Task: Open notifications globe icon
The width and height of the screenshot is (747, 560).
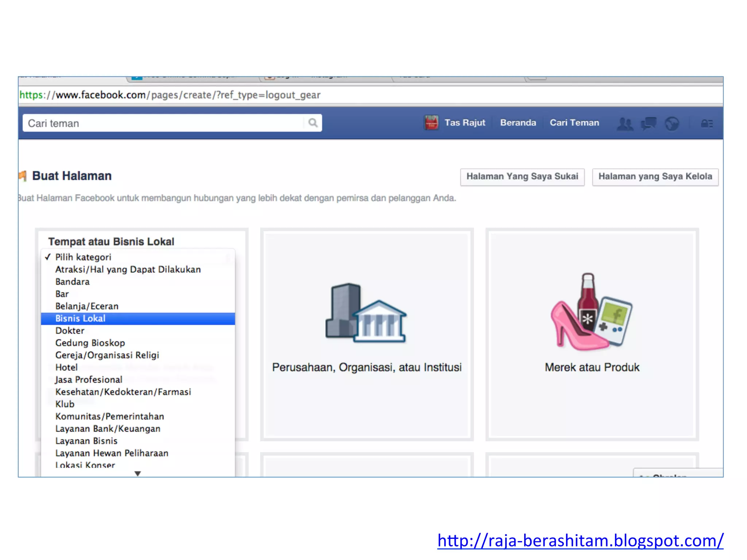Action: pos(671,124)
